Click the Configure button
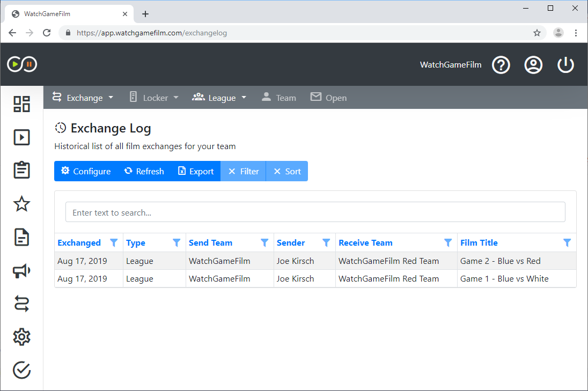The width and height of the screenshot is (588, 391). (86, 171)
